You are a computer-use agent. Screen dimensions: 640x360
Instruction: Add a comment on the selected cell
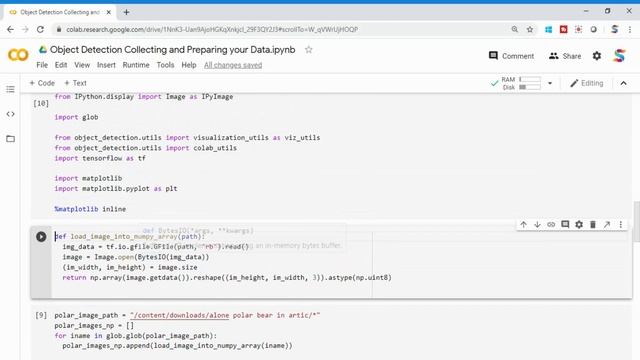[565, 224]
